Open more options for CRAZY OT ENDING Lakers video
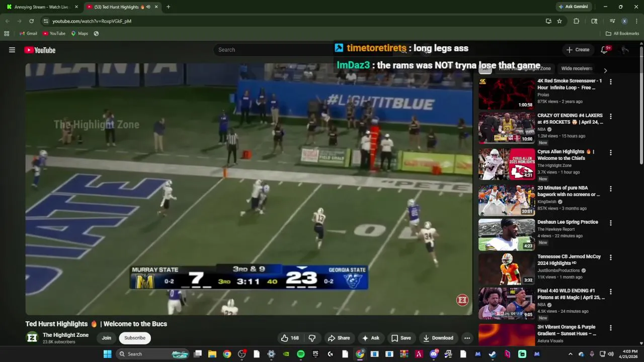 coord(611,116)
